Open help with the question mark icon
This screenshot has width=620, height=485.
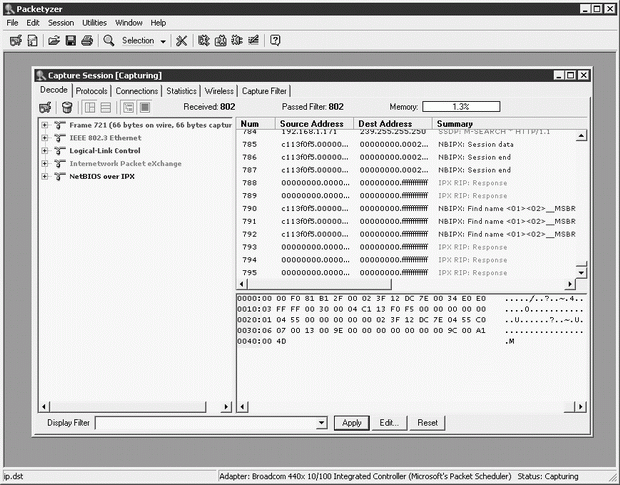click(275, 40)
